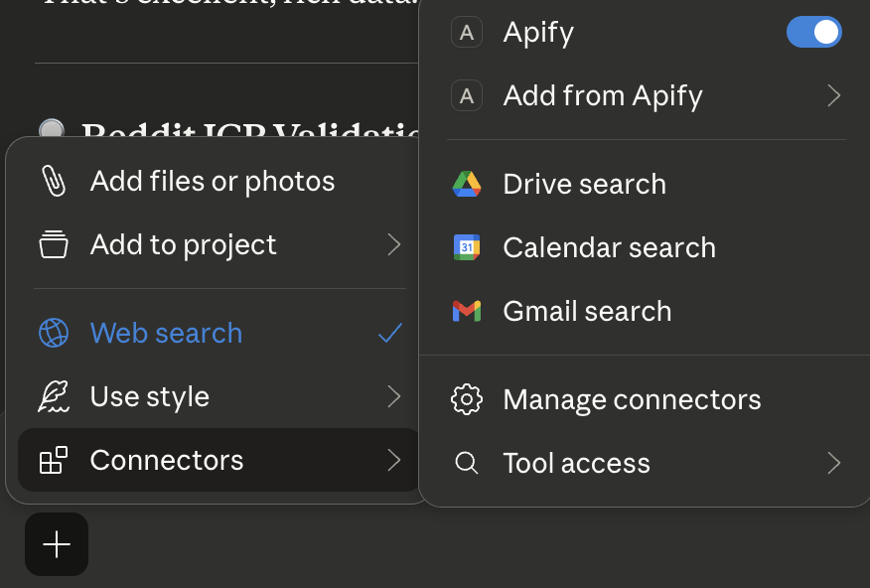Uncheck the Web search checkmark
The image size is (870, 588).
pyautogui.click(x=390, y=333)
